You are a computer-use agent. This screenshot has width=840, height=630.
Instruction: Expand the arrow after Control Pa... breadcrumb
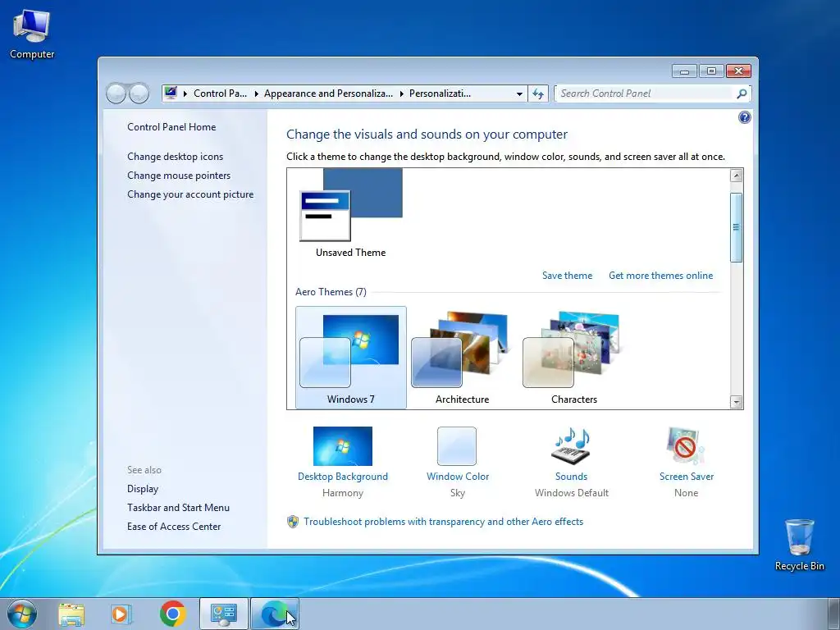pos(256,94)
